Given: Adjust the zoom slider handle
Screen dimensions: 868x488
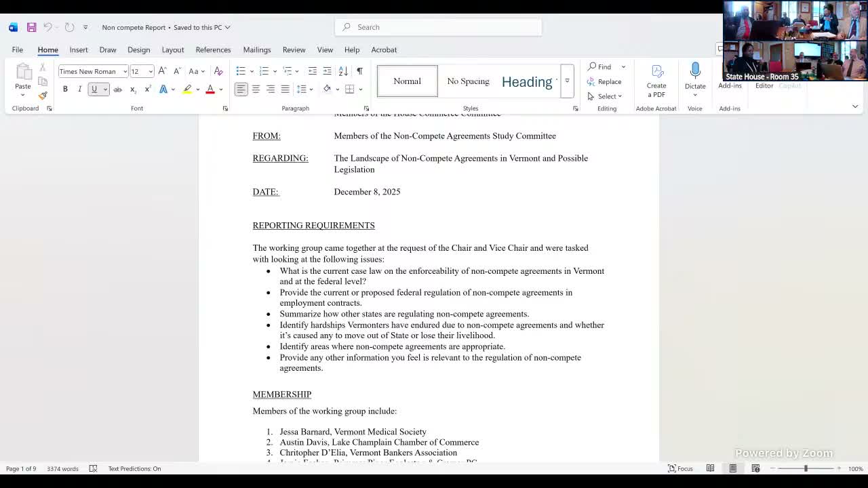Looking at the screenshot, I should tap(806, 468).
